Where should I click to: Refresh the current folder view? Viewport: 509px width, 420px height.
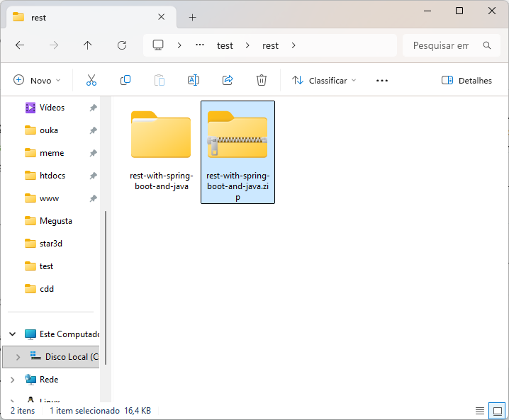tap(122, 45)
